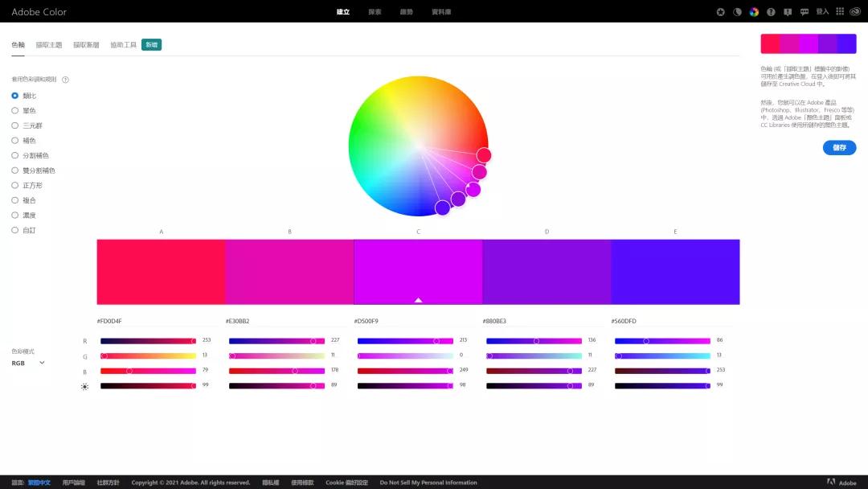Click the 繁體中文 language link
868x489 pixels.
coord(39,483)
